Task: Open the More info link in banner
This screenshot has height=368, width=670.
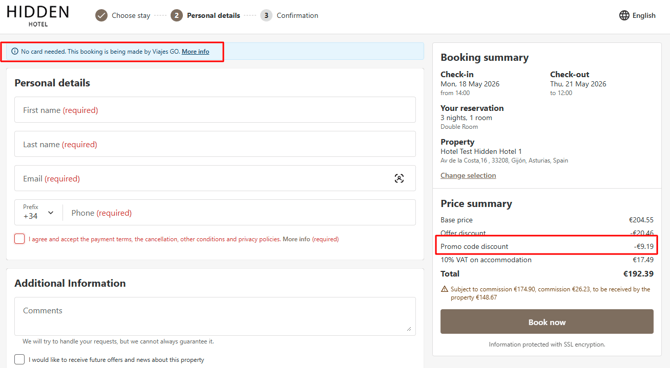Action: pos(195,52)
